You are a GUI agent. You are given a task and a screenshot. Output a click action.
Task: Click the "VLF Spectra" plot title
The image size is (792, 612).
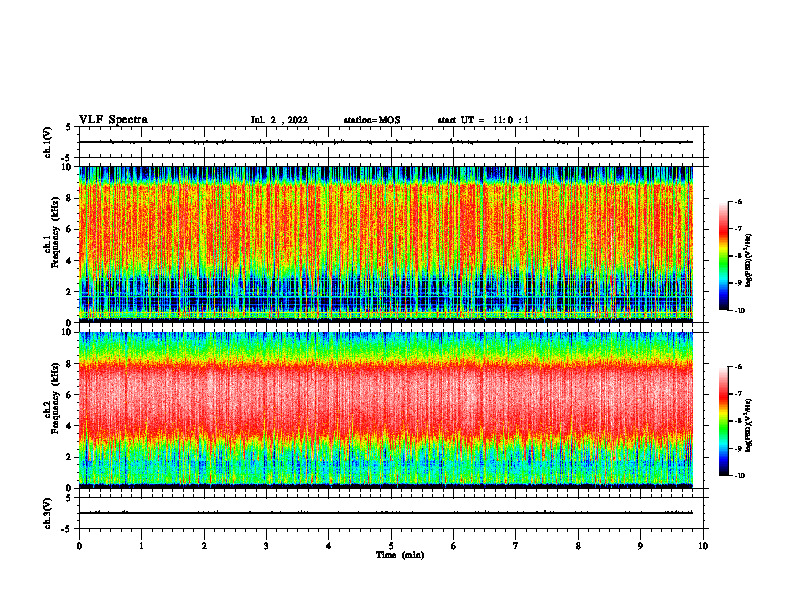click(x=113, y=120)
